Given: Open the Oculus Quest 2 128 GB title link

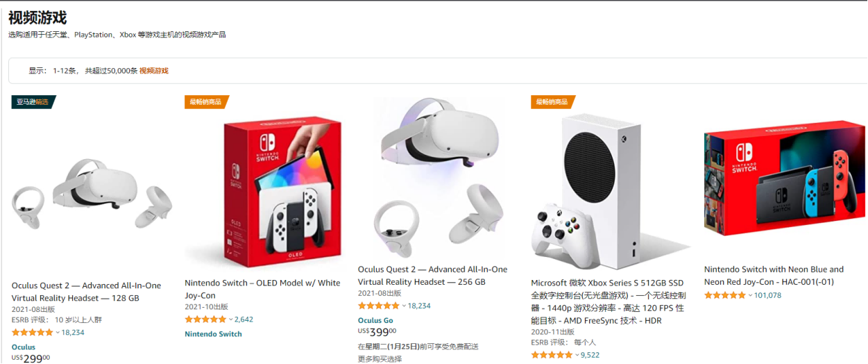Looking at the screenshot, I should point(86,292).
